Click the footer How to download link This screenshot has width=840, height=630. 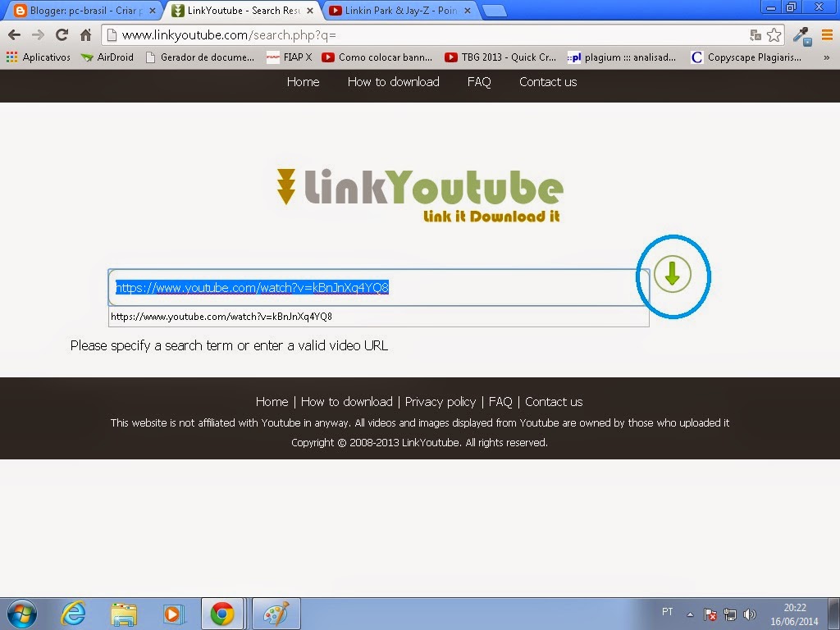pyautogui.click(x=347, y=402)
